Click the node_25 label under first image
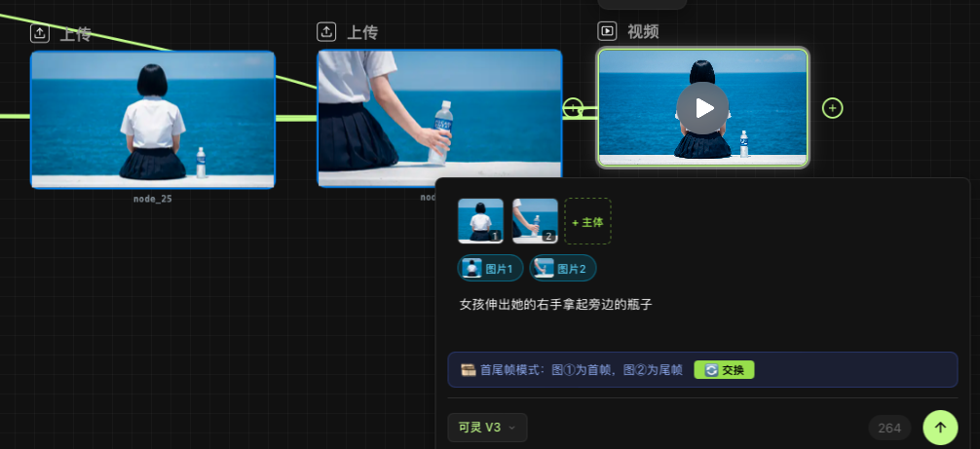 [153, 199]
